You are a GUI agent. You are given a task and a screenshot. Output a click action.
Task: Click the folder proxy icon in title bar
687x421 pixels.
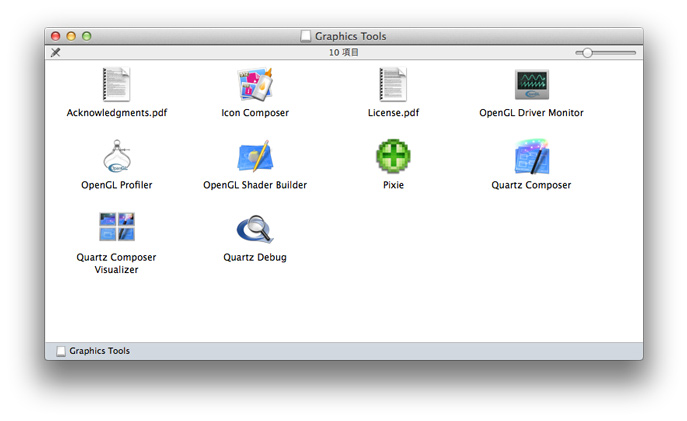pyautogui.click(x=305, y=36)
